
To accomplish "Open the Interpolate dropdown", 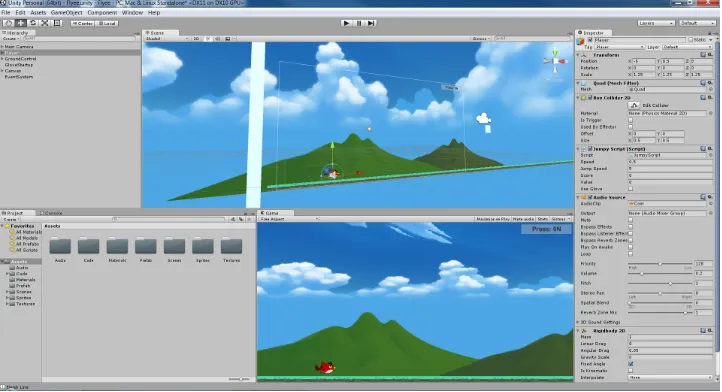I will 670,378.
